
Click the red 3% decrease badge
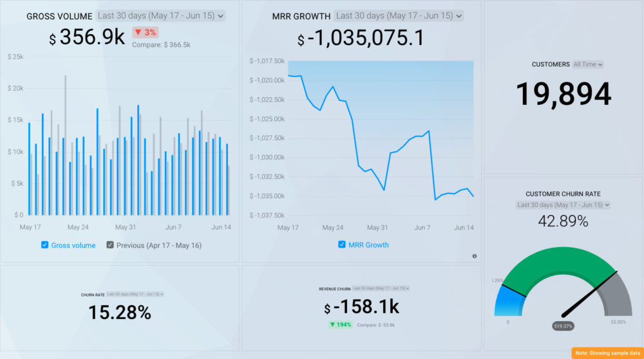coord(145,32)
